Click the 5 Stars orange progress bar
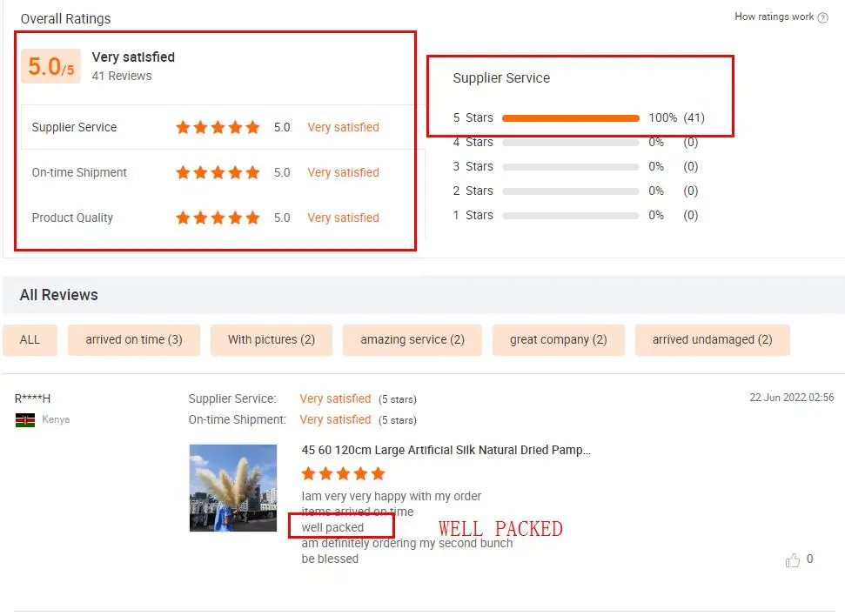 [571, 118]
